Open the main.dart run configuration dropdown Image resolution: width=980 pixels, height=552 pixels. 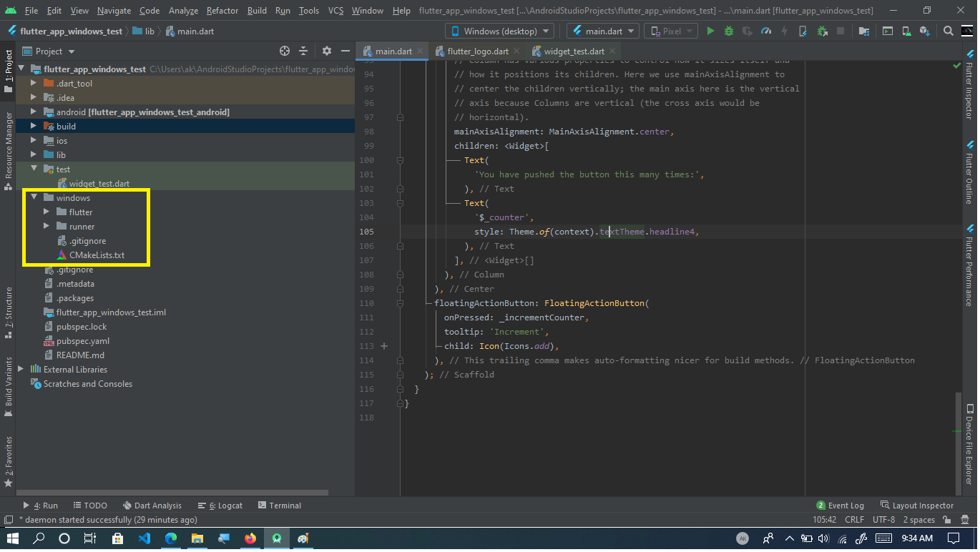pos(602,31)
